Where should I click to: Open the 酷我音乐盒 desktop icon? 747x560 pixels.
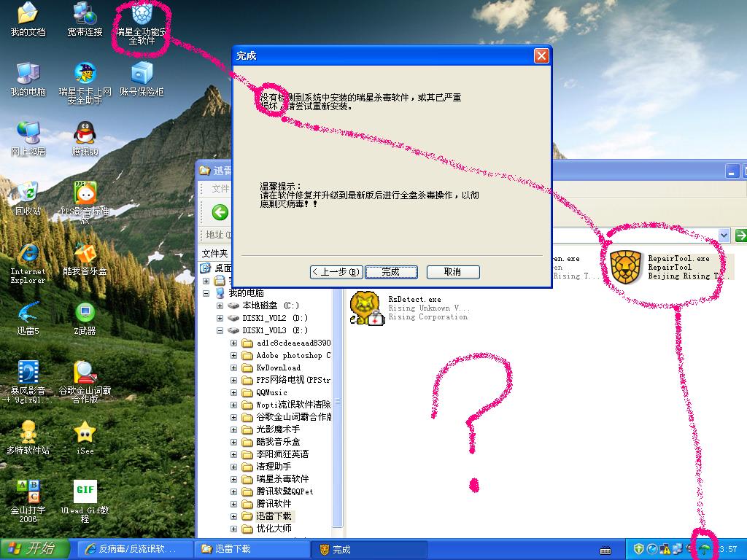(x=85, y=259)
